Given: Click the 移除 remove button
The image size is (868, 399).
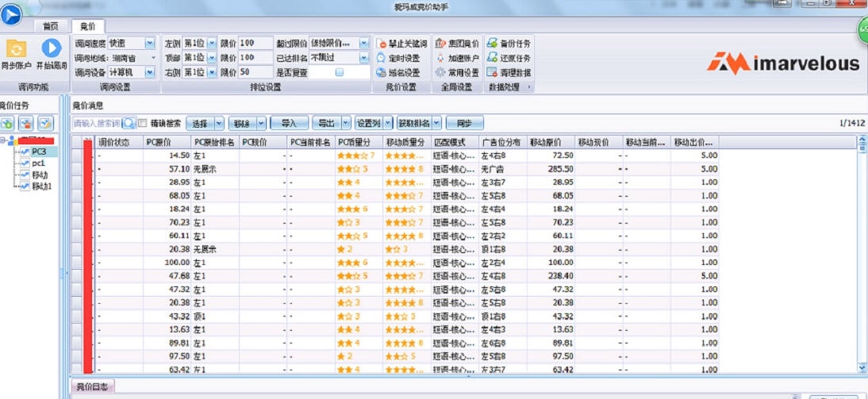Looking at the screenshot, I should coord(243,123).
